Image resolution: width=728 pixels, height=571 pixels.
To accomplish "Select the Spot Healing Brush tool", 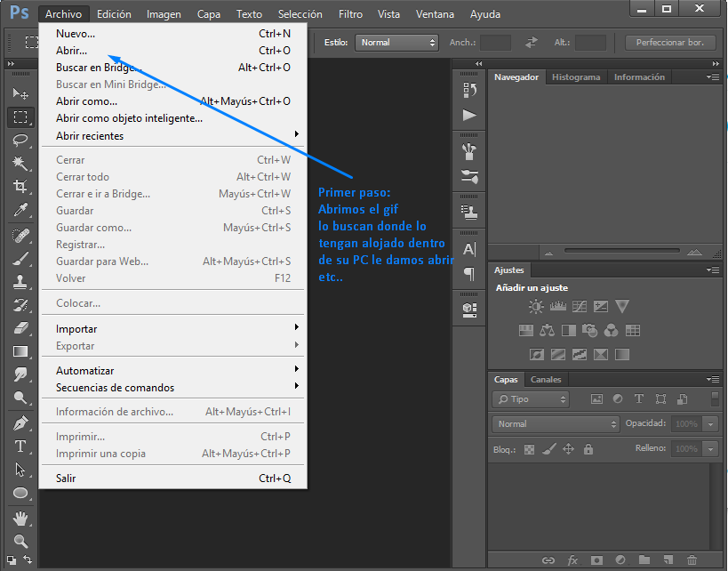I will click(20, 236).
